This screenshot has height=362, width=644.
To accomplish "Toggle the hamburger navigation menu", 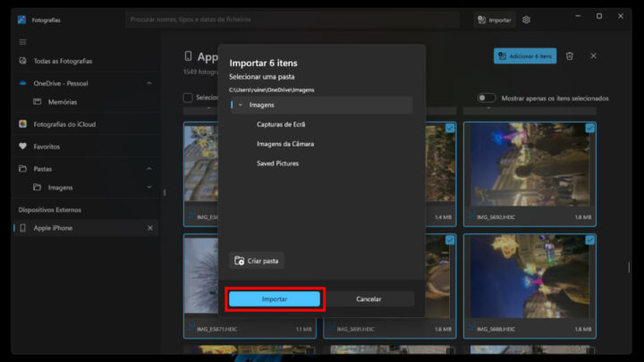I will coord(23,42).
